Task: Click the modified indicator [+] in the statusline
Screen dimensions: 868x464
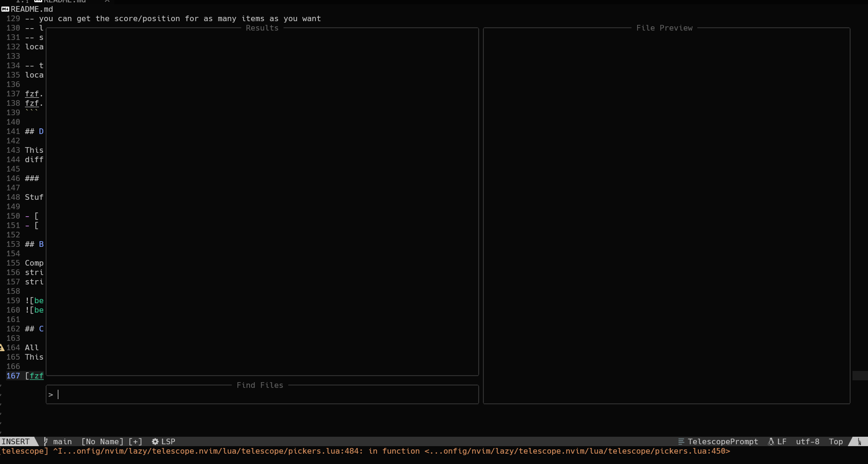Action: click(135, 441)
